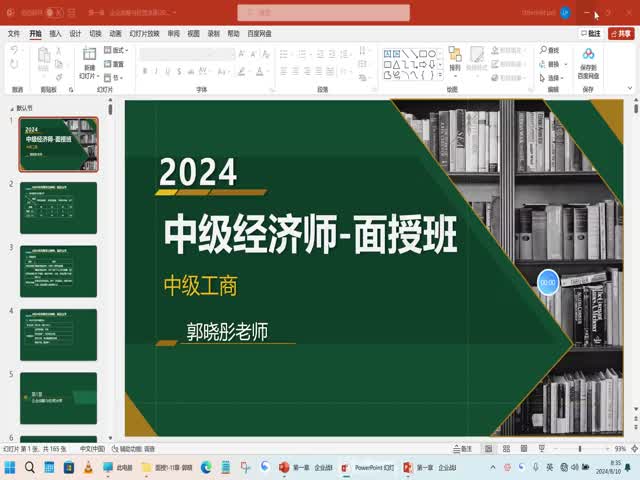Image resolution: width=640 pixels, height=480 pixels.
Task: Click 备注 notes button in status bar
Action: (462, 449)
